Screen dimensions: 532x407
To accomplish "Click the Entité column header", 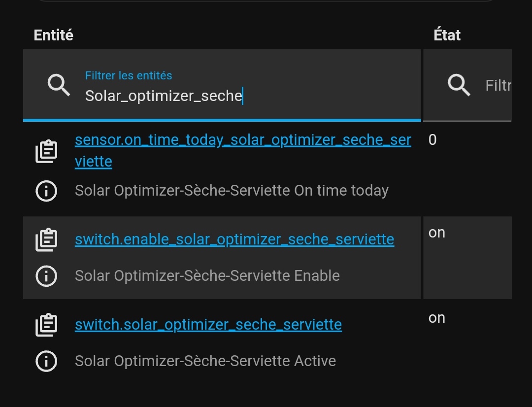I will (x=54, y=35).
